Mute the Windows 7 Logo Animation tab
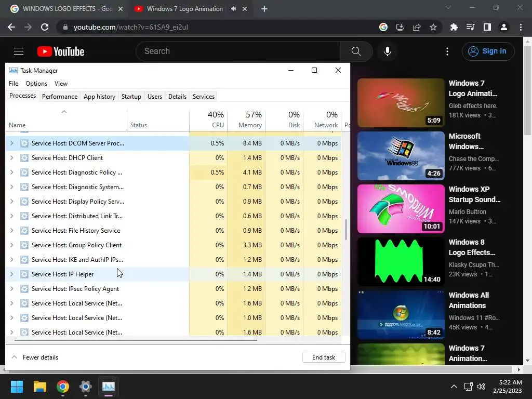Screen dimensions: 532x399 point(233,9)
